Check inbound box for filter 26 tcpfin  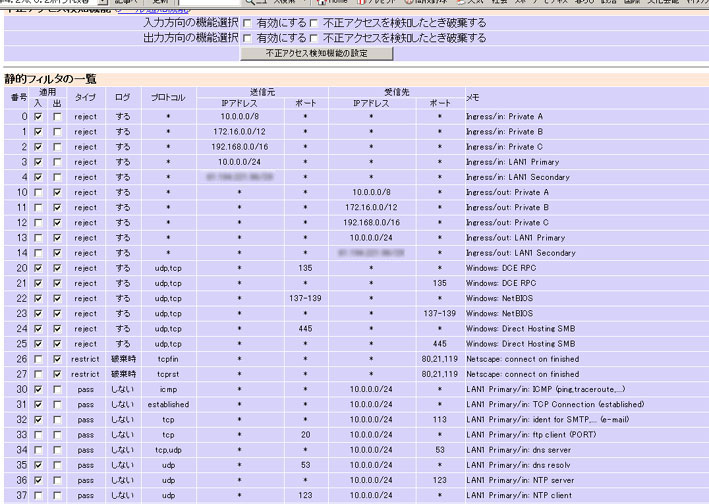38,358
